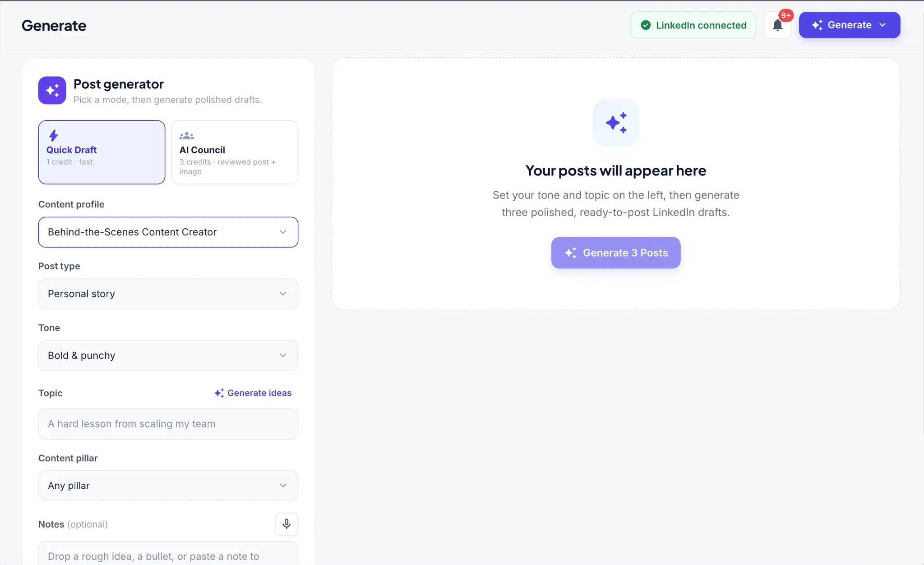Open the Content profile dropdown
Screen dimensions: 924x565
168,232
